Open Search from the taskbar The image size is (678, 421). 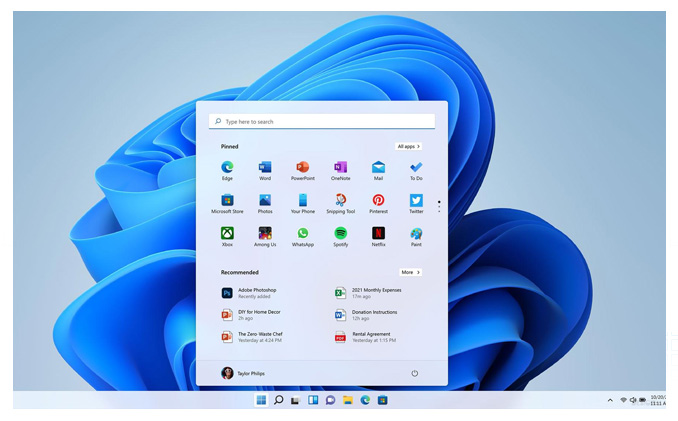tap(278, 400)
